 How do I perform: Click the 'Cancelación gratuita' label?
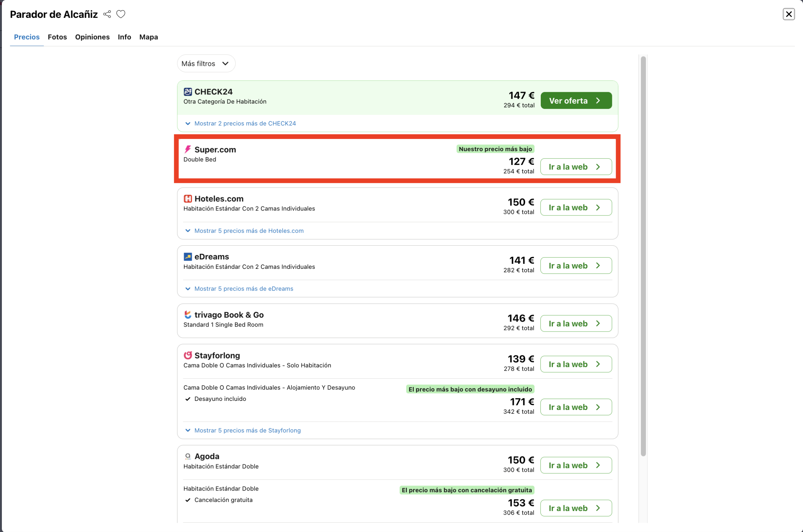223,500
